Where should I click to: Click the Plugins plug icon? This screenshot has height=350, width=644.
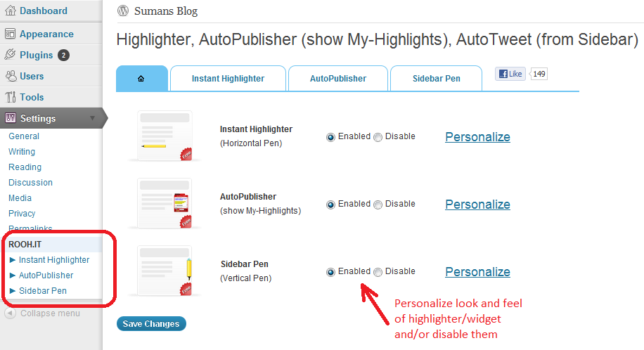point(10,55)
